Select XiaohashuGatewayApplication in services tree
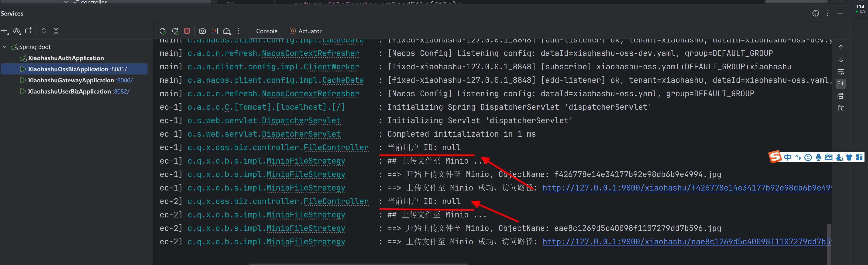The height and width of the screenshot is (265, 868). pos(71,80)
